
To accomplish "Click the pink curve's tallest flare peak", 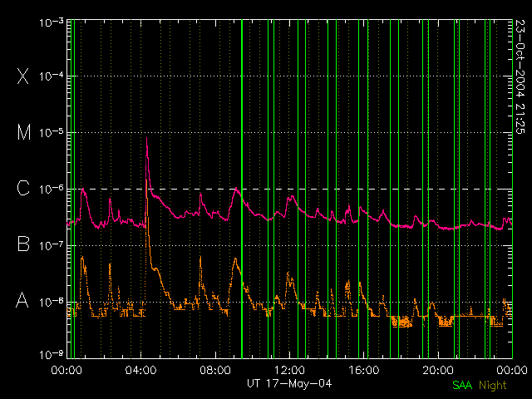I will [146, 139].
